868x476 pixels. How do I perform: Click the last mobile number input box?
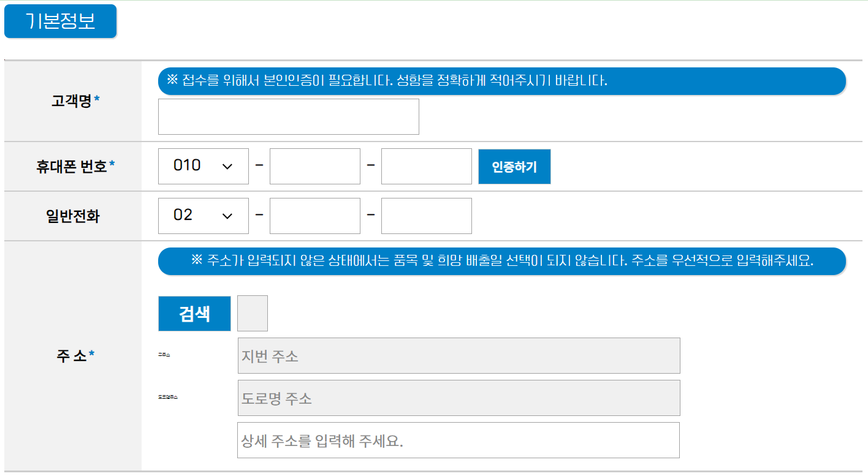pos(426,166)
